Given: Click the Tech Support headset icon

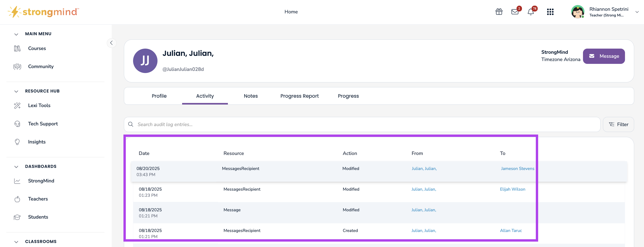Looking at the screenshot, I should click(17, 124).
